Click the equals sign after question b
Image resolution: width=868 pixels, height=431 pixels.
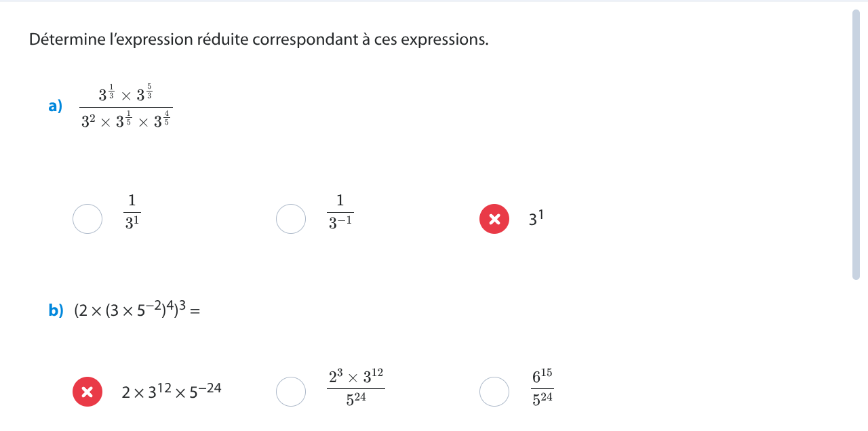pos(196,311)
